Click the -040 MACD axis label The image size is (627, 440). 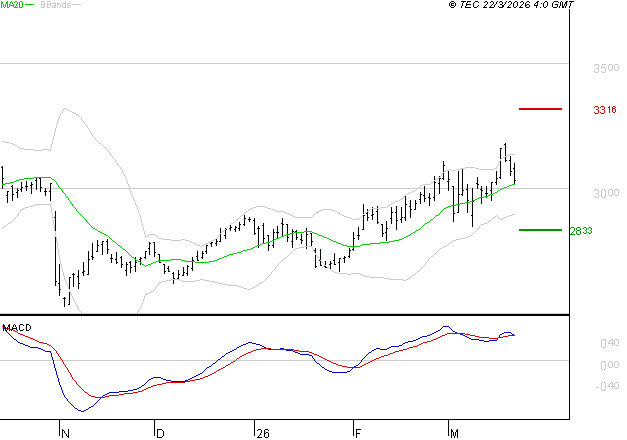[607, 386]
